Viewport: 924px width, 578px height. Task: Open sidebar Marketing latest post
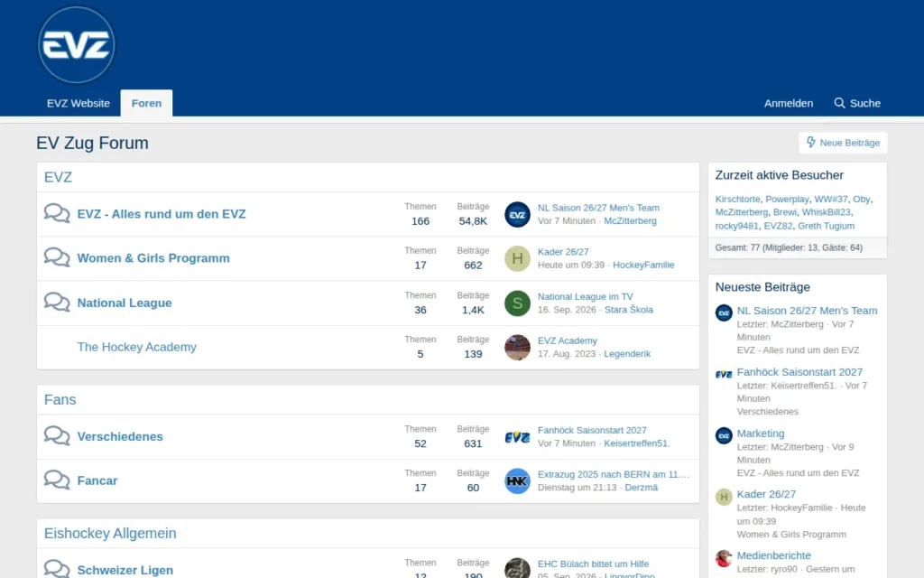(761, 433)
